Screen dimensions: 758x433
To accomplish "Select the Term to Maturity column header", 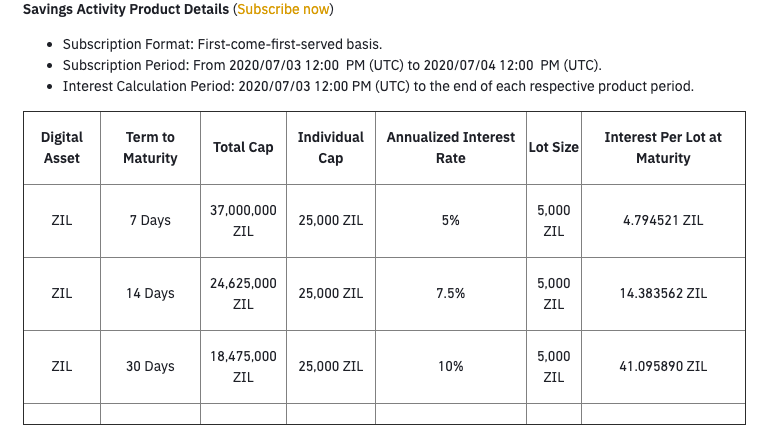I will coord(150,148).
